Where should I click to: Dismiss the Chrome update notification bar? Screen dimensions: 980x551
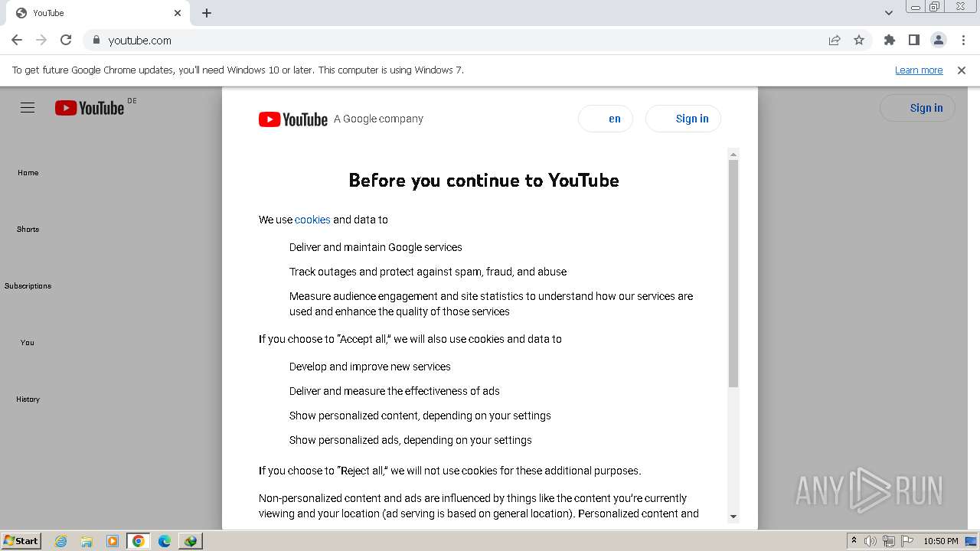[962, 70]
